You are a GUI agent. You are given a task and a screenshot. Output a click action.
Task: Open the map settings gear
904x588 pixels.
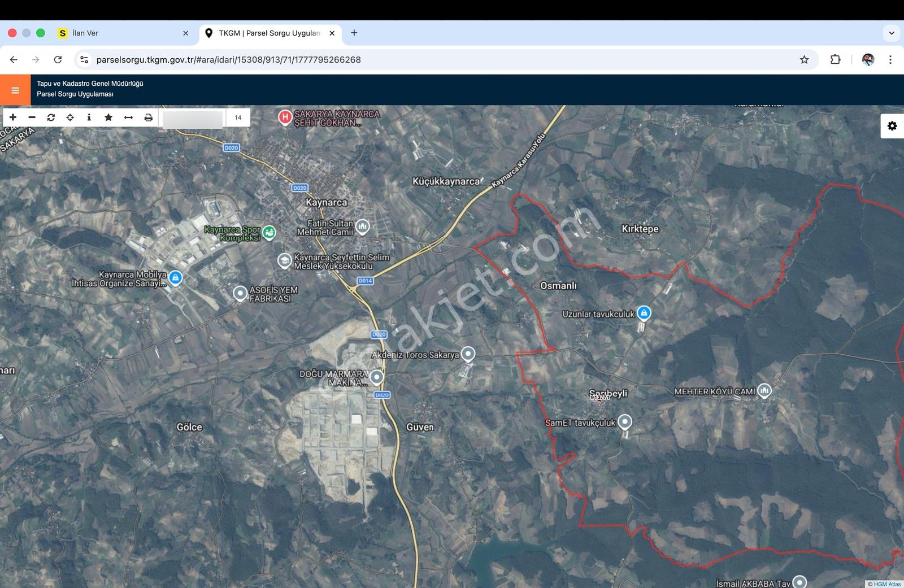tap(892, 126)
